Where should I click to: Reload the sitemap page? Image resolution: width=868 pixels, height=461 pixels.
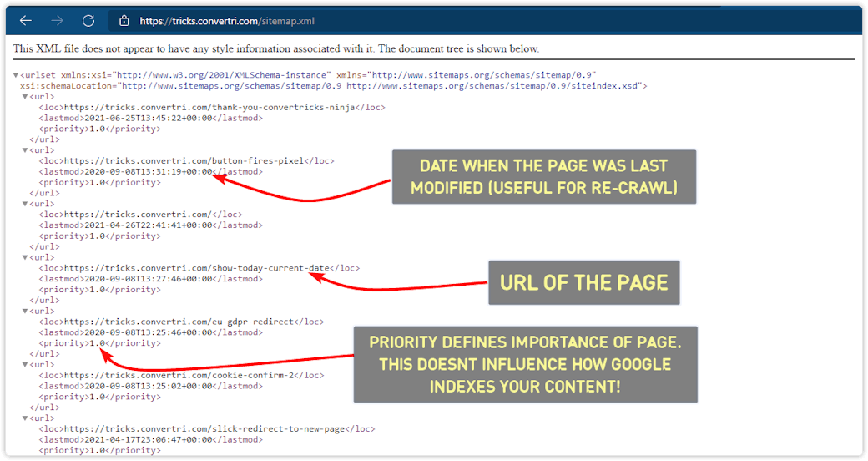coord(88,20)
